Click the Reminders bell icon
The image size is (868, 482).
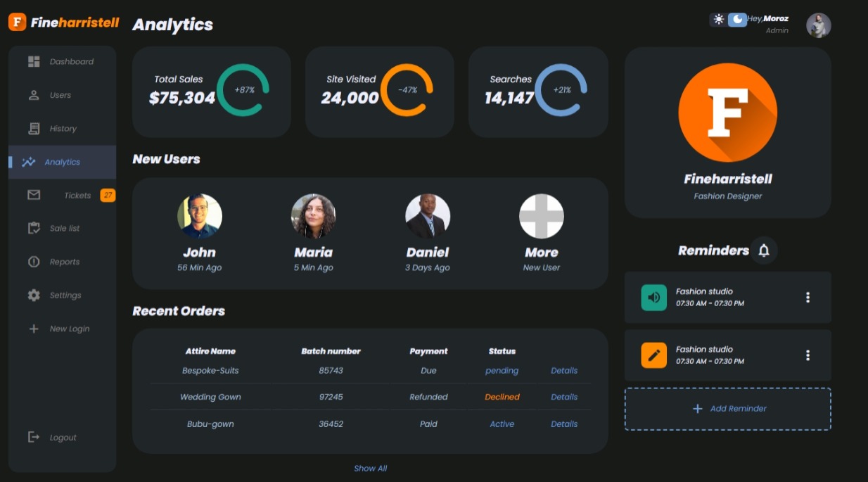click(x=764, y=250)
